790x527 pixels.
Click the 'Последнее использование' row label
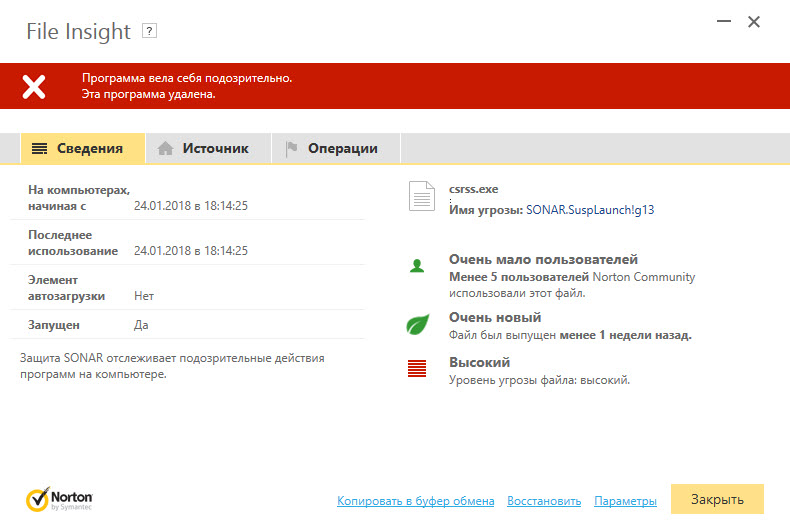73,243
